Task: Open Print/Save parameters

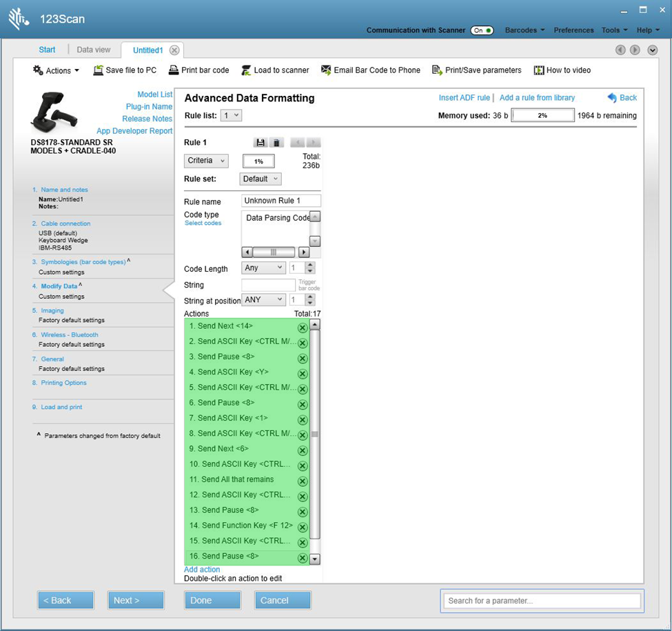Action: [x=477, y=70]
